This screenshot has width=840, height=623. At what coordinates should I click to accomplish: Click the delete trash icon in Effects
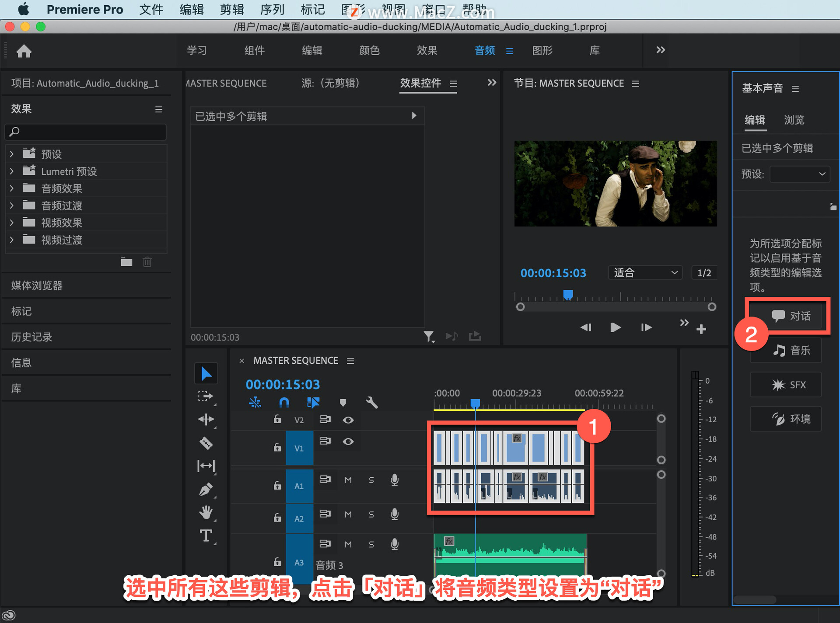(x=147, y=262)
